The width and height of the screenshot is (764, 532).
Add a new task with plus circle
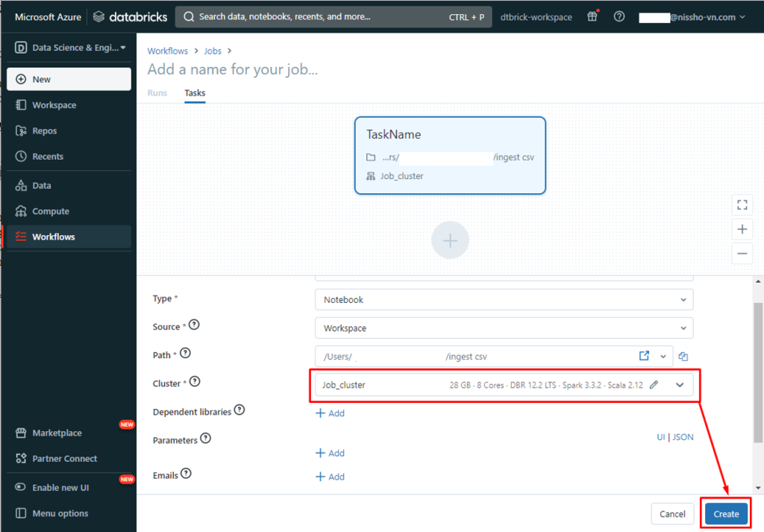(x=450, y=240)
